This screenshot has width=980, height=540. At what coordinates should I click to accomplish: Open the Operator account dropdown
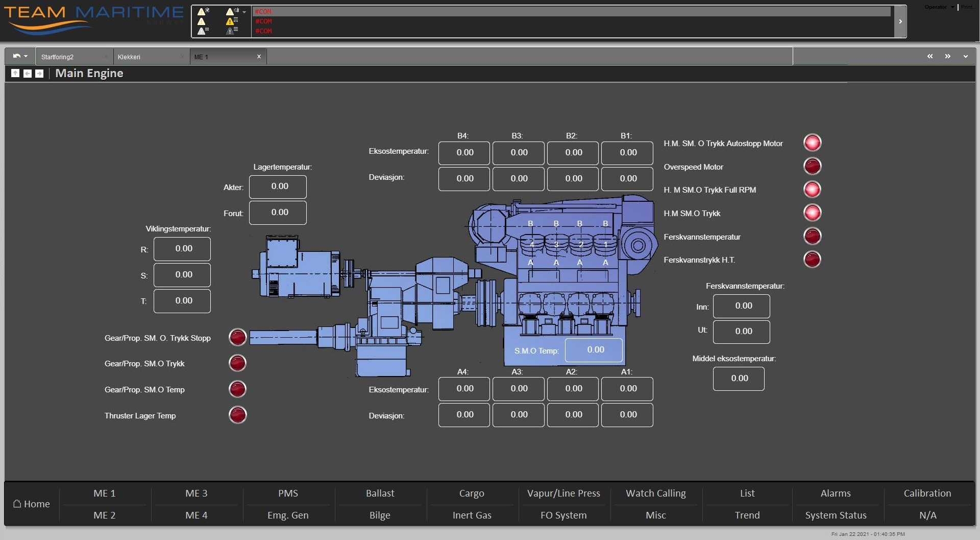click(x=938, y=7)
